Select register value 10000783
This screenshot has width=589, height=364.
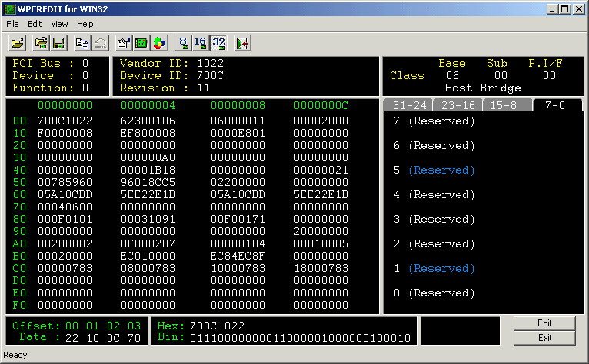[238, 268]
